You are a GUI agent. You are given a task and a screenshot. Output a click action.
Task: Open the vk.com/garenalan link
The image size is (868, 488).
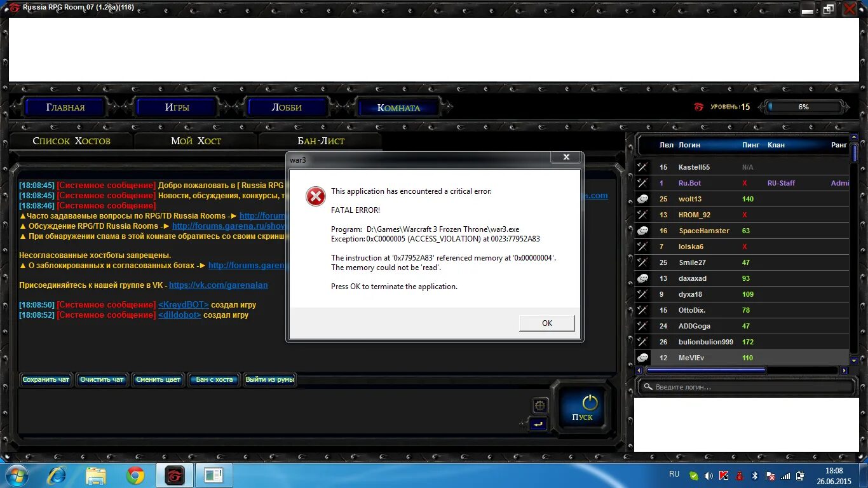coord(219,285)
